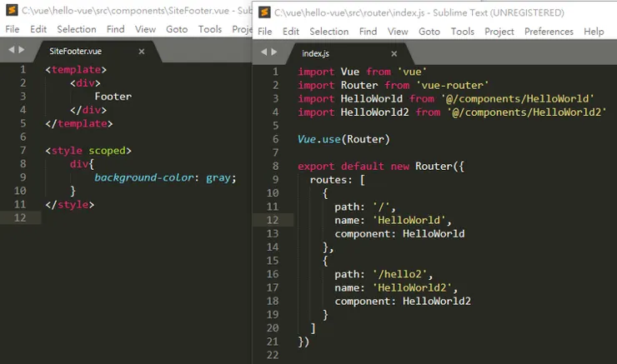This screenshot has height=364, width=617.
Task: Select the SiteFooter.vue tab
Action: pos(75,51)
